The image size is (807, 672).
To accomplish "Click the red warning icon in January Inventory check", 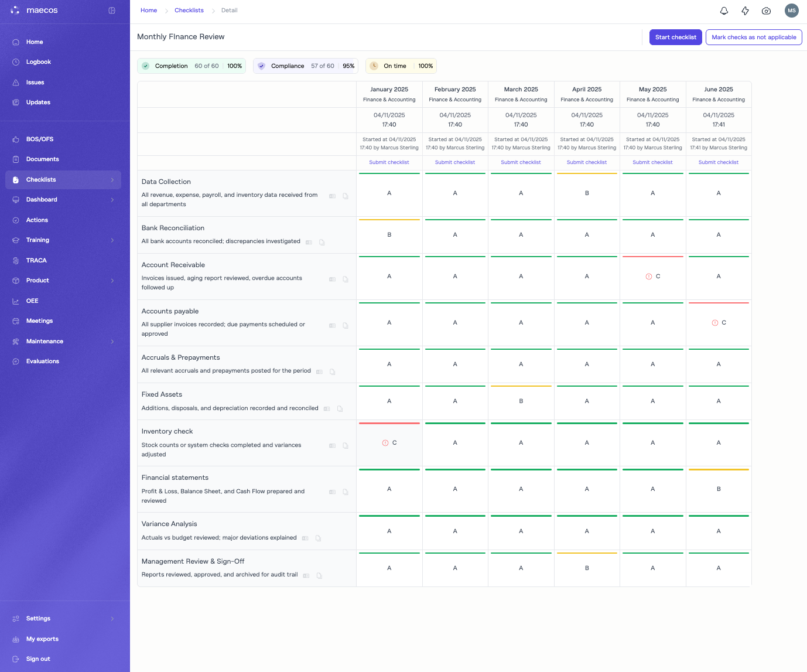I will click(x=385, y=443).
